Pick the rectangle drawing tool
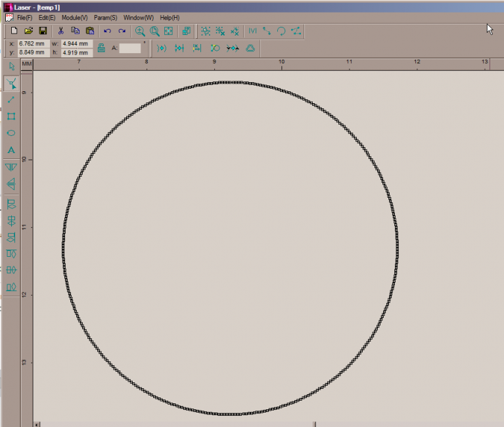The height and width of the screenshot is (427, 504). coord(11,116)
